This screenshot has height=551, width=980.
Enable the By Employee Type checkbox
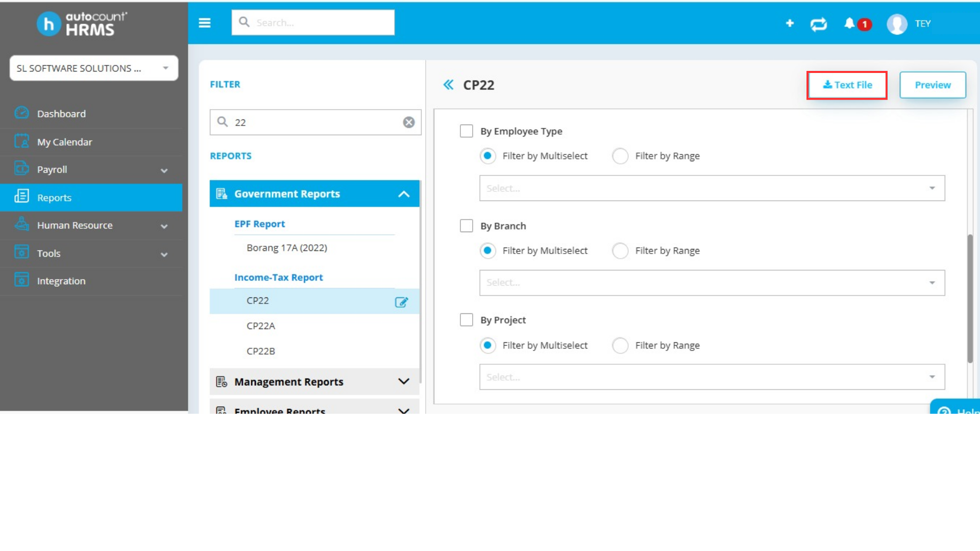tap(467, 131)
